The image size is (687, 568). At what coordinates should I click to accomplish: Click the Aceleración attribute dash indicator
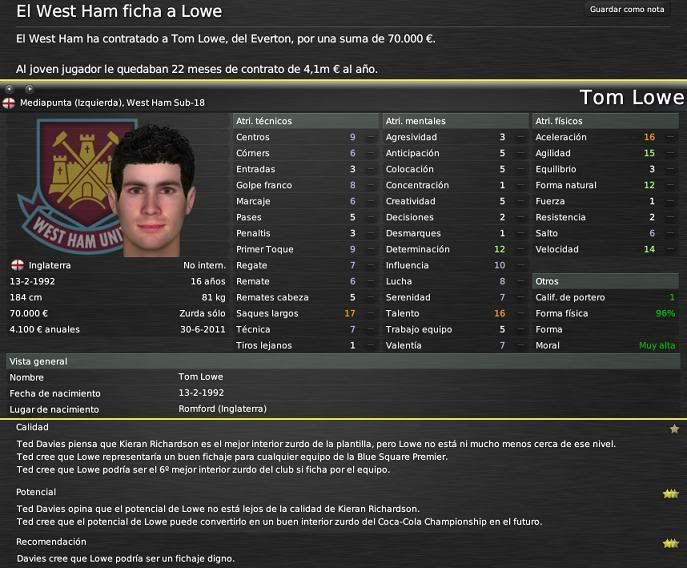click(670, 138)
